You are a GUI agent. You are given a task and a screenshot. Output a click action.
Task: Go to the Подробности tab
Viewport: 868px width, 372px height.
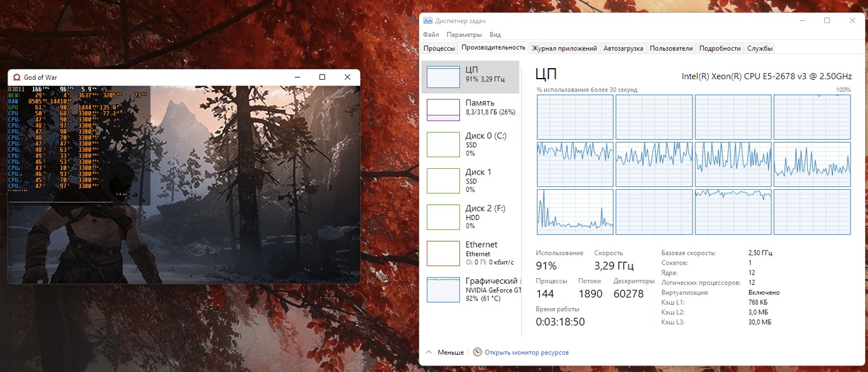[720, 48]
